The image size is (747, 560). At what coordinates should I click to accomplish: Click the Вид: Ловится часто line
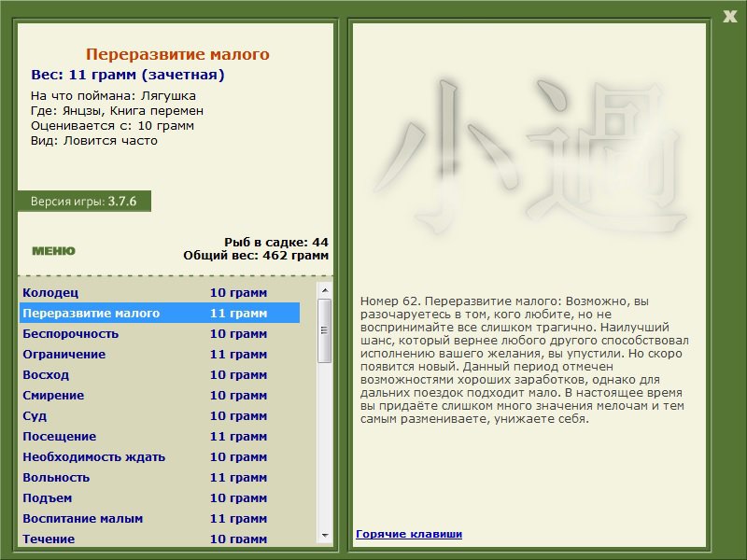click(94, 141)
